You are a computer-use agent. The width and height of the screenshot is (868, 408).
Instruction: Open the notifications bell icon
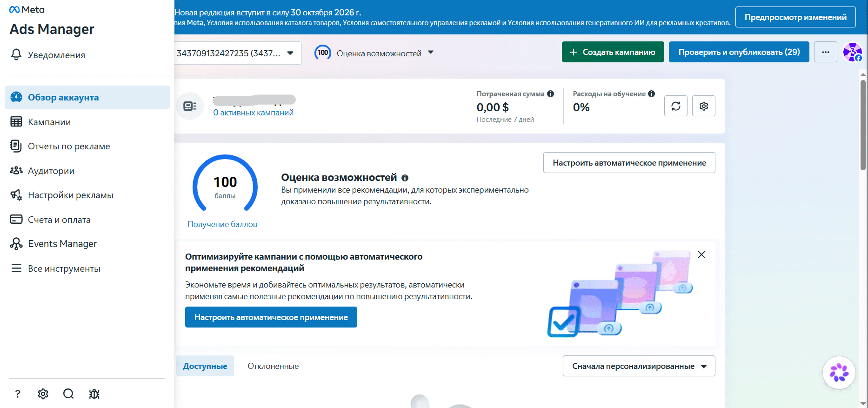16,55
